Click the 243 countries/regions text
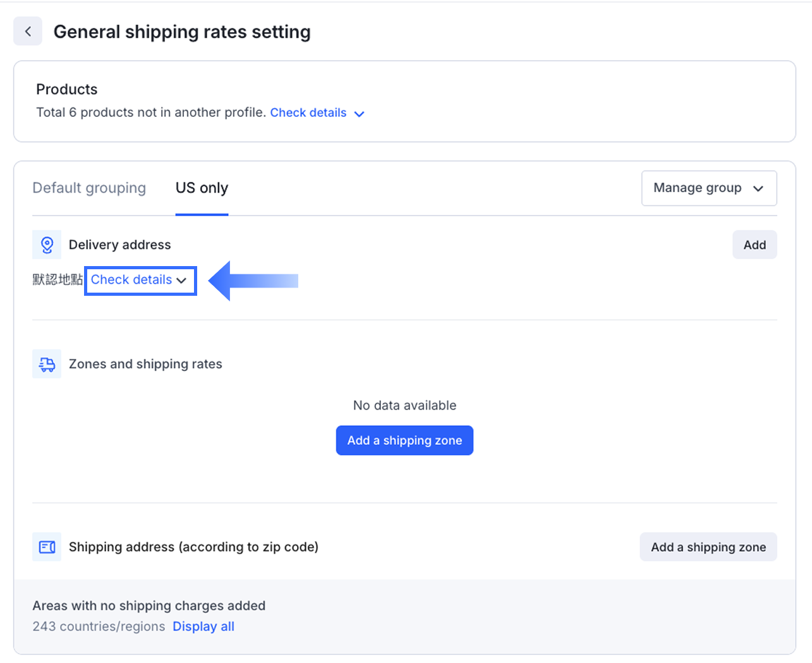 pyautogui.click(x=99, y=626)
